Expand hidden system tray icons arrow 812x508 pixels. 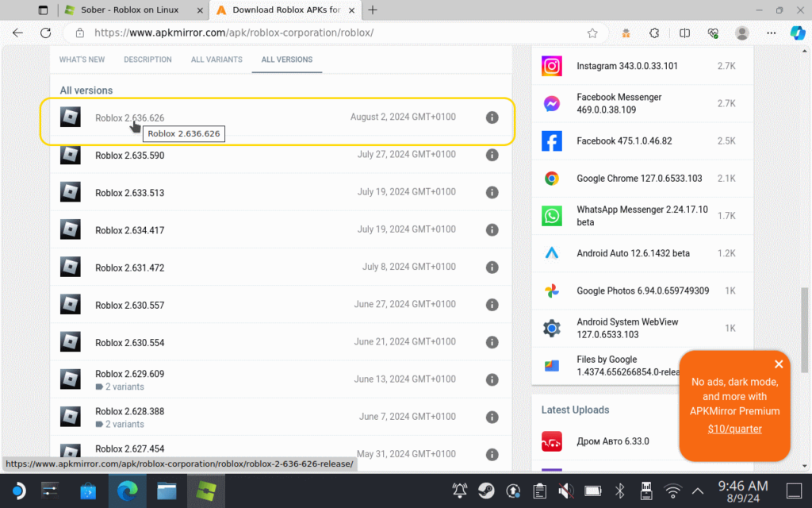[697, 491]
